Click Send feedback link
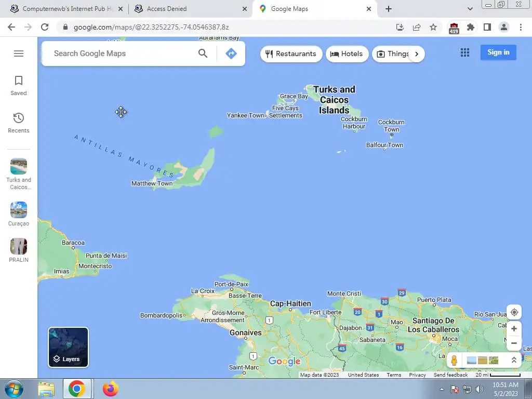This screenshot has width=532, height=399. click(450, 375)
